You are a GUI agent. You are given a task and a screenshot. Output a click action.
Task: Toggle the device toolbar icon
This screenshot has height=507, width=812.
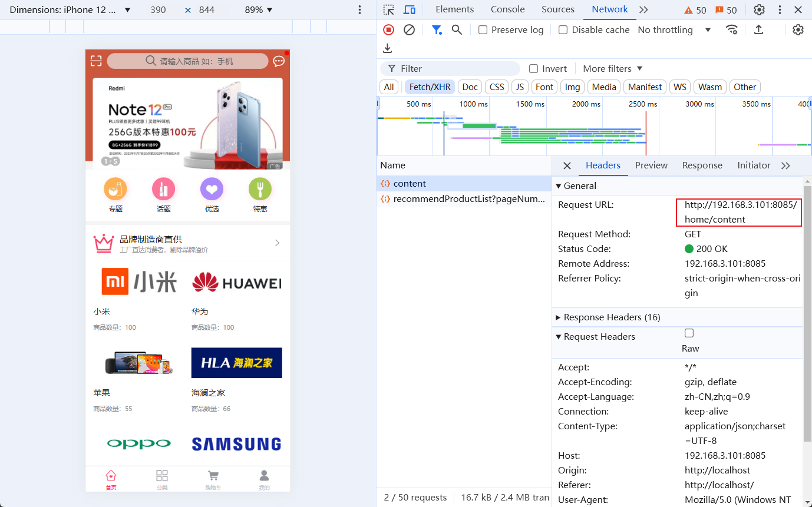(x=410, y=9)
